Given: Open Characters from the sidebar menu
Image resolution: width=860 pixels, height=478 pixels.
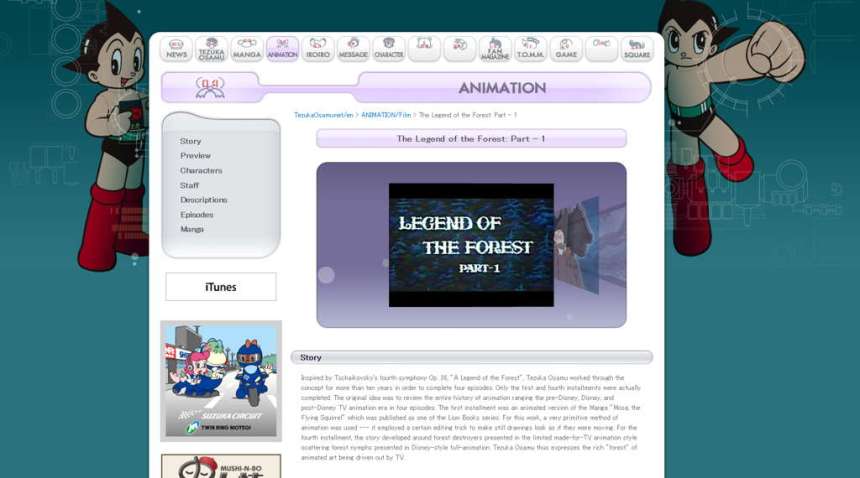Looking at the screenshot, I should click(201, 171).
